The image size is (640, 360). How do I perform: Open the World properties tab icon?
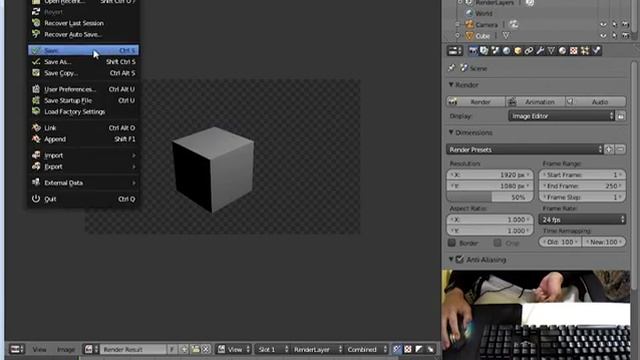506,51
